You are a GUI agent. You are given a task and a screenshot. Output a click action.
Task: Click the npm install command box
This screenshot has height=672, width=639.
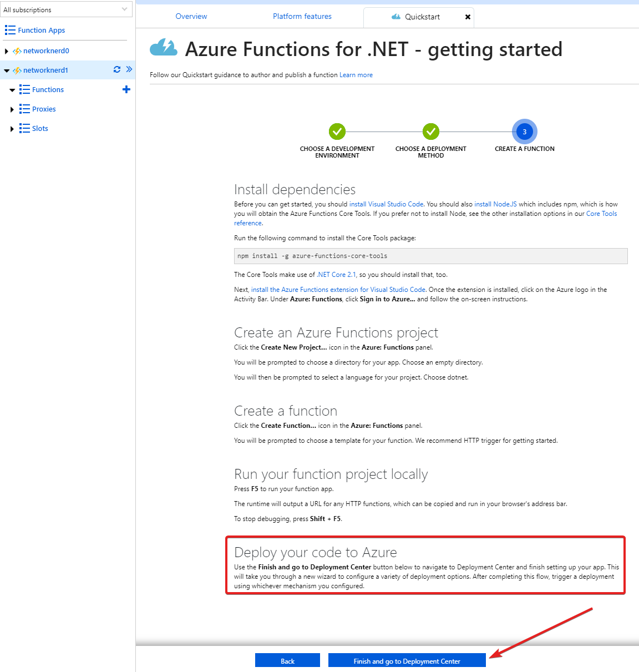pyautogui.click(x=431, y=256)
